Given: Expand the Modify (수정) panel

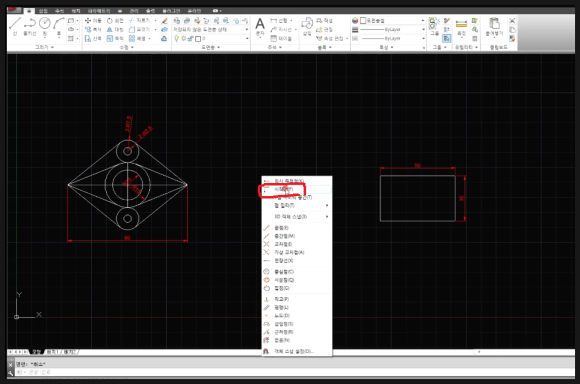Looking at the screenshot, I should [x=127, y=47].
